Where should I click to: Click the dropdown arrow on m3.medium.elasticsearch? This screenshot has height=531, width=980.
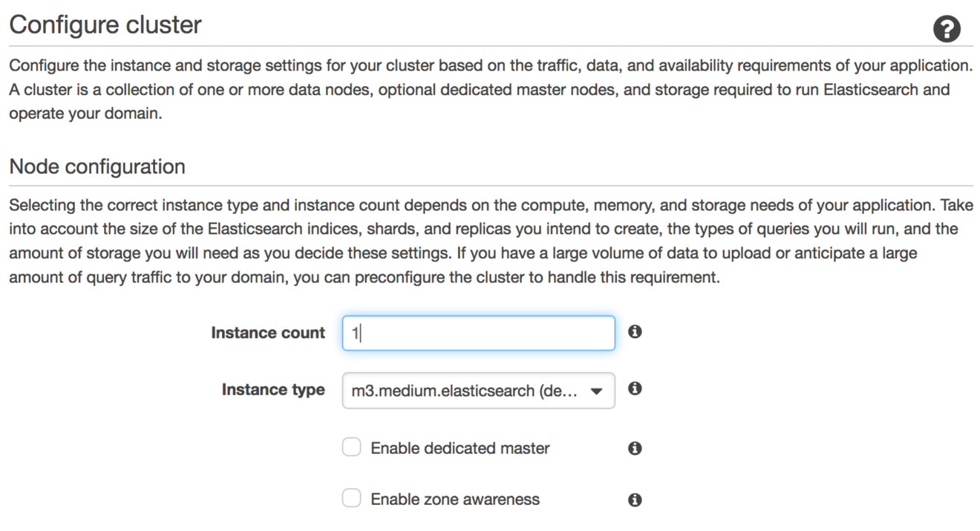pos(596,391)
